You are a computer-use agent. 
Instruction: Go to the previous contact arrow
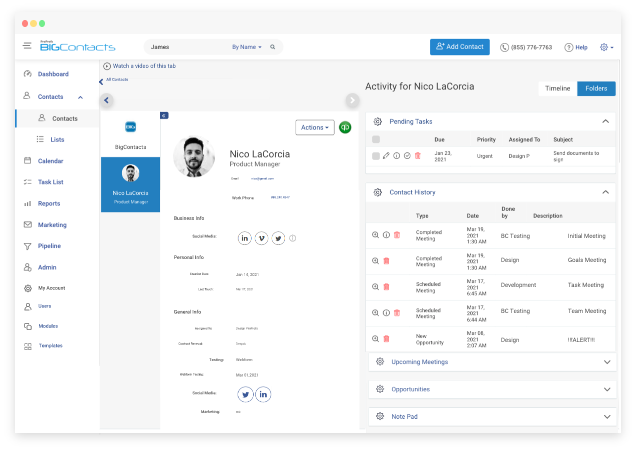(x=106, y=100)
